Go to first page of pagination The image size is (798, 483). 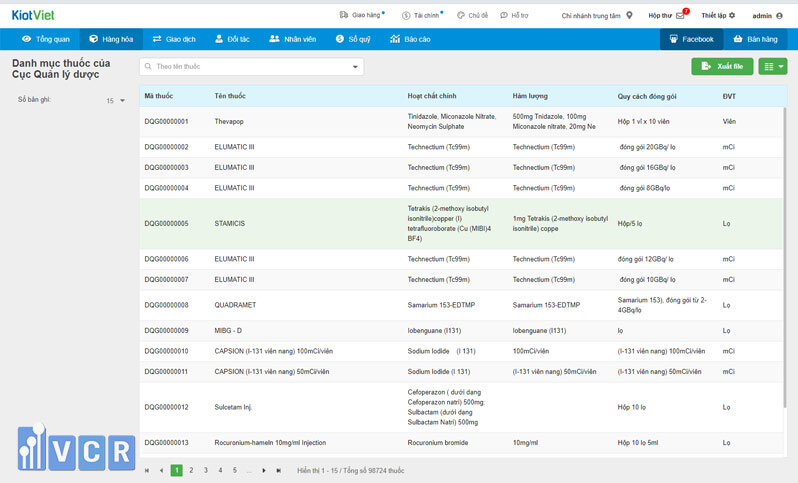(x=147, y=471)
